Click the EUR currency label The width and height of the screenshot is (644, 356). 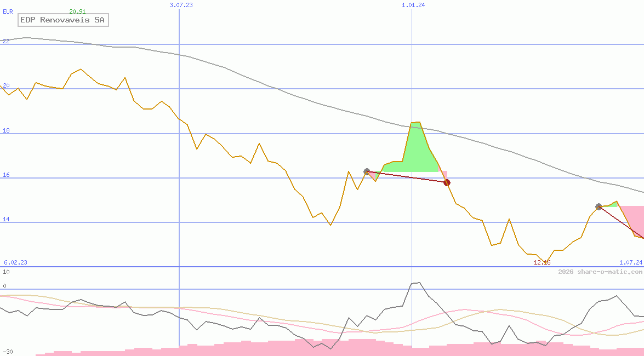click(8, 11)
